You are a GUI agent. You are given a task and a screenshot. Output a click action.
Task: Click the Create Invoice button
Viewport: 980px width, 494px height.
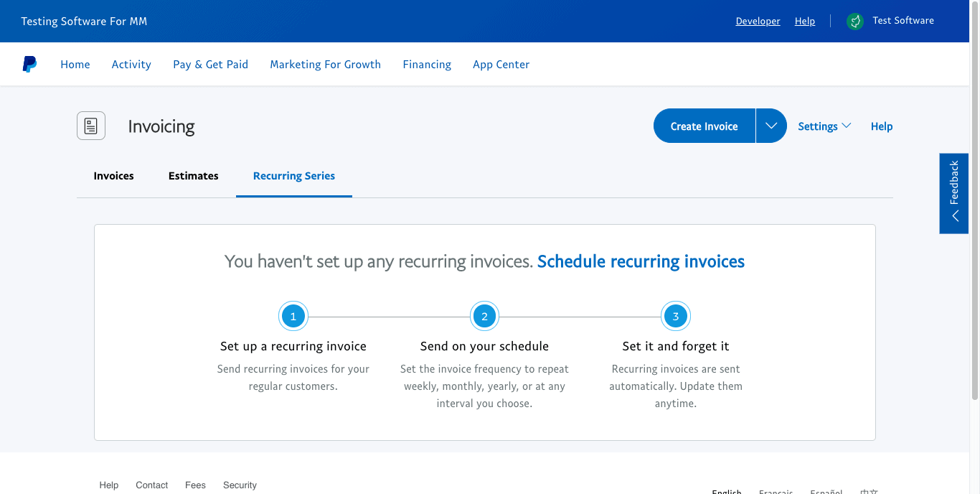point(704,126)
